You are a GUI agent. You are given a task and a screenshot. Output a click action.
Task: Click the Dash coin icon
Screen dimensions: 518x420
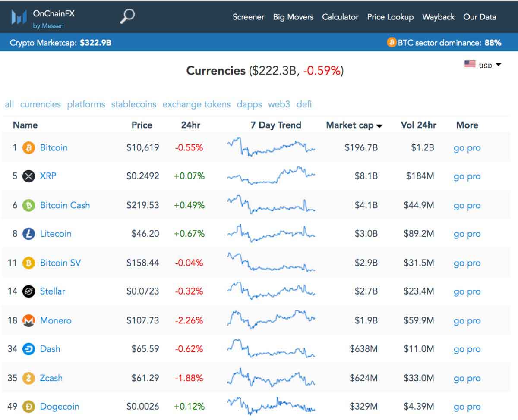[x=28, y=349]
